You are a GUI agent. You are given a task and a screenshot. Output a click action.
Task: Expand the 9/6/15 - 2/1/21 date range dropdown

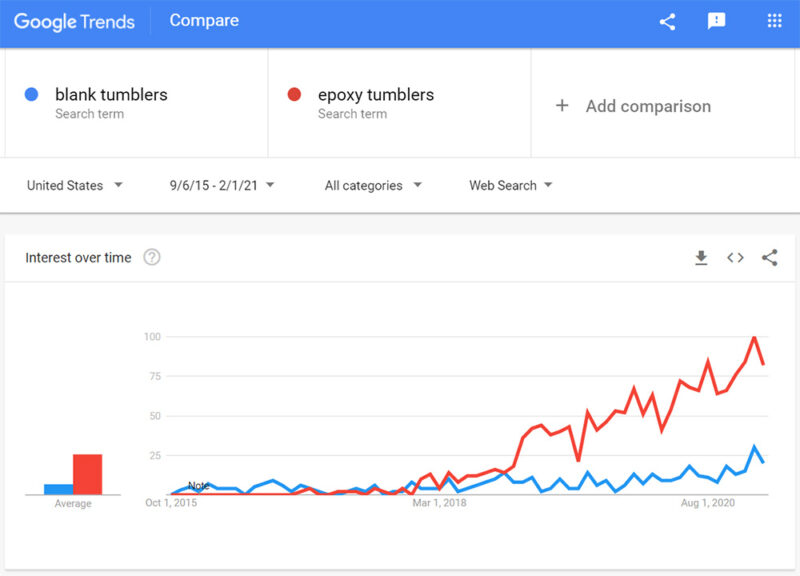[222, 185]
